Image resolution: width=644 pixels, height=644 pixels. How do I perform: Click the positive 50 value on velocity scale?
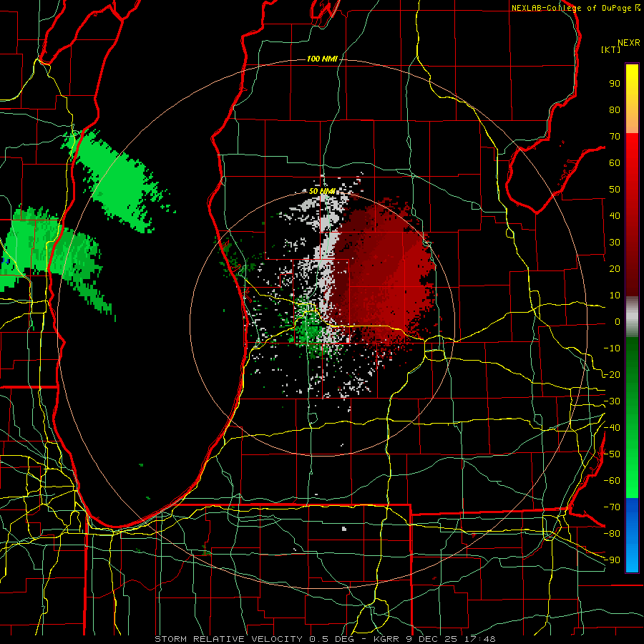(x=615, y=190)
